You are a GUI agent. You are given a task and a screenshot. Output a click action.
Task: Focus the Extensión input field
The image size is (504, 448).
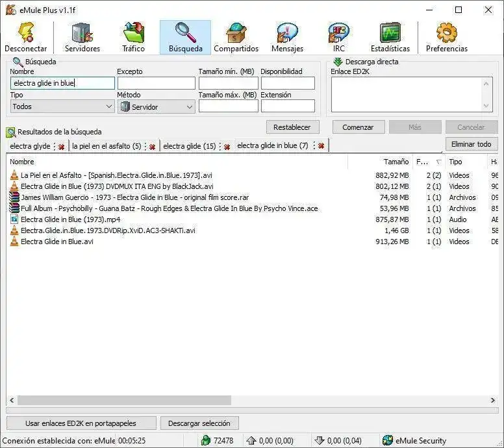point(288,106)
